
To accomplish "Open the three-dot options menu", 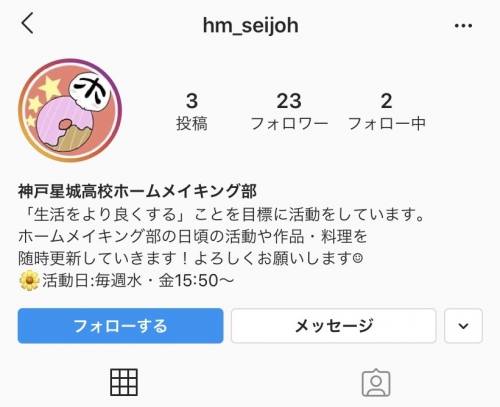I will tap(463, 26).
